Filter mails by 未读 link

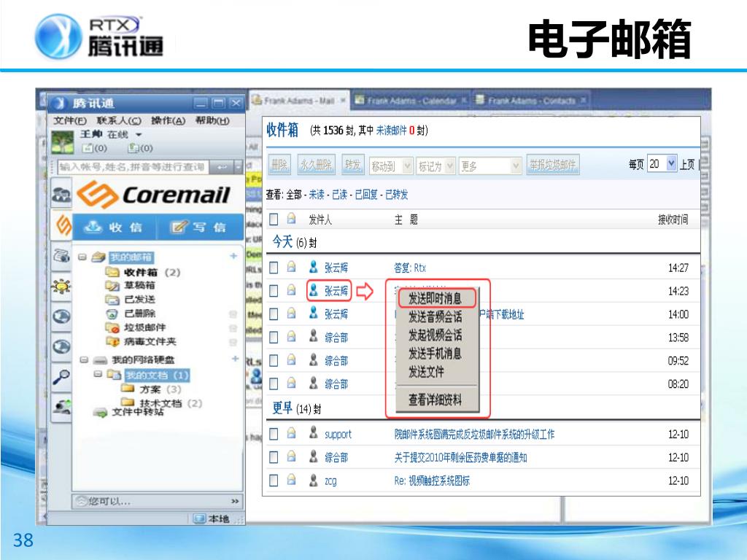point(317,194)
